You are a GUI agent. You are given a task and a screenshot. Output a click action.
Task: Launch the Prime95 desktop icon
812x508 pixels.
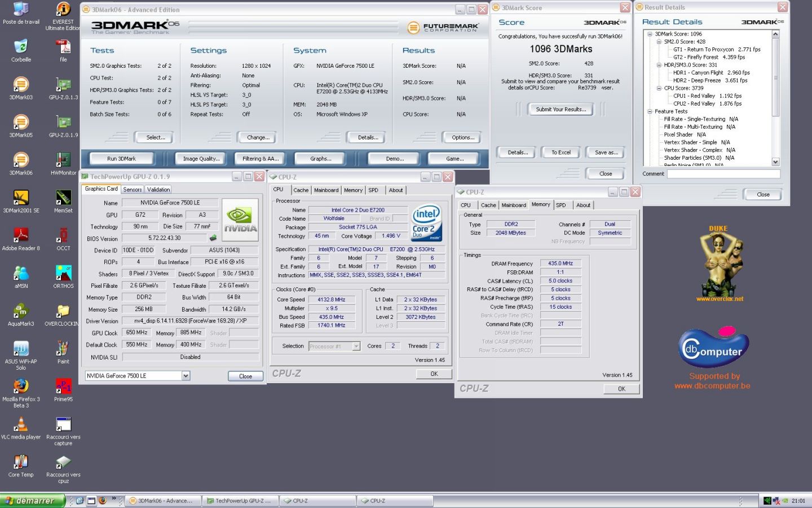click(63, 387)
